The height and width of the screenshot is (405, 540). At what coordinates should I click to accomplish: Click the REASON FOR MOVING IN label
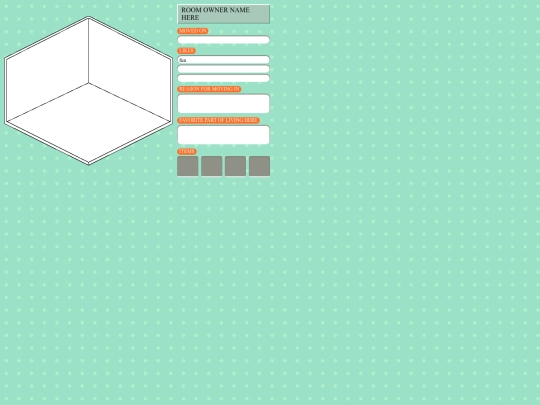[x=209, y=89]
